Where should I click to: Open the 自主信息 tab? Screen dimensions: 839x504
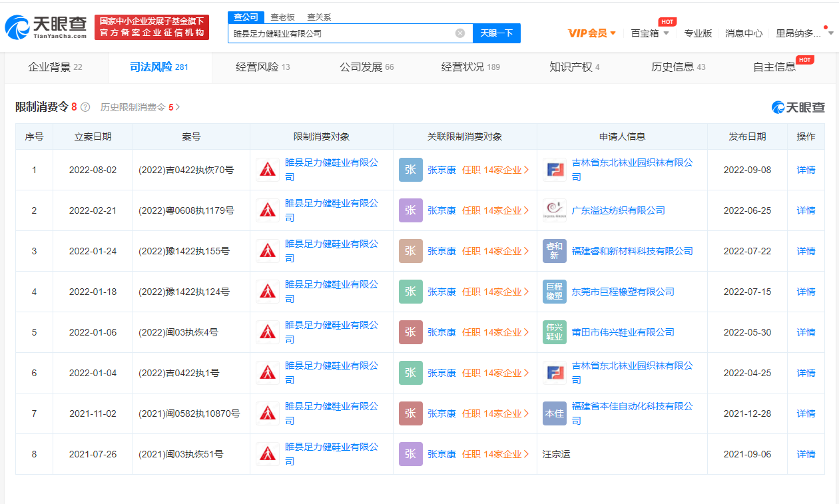[774, 67]
